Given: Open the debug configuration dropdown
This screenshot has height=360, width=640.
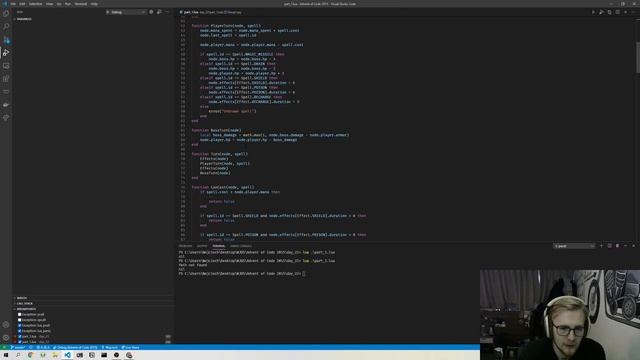Looking at the screenshot, I should (128, 12).
